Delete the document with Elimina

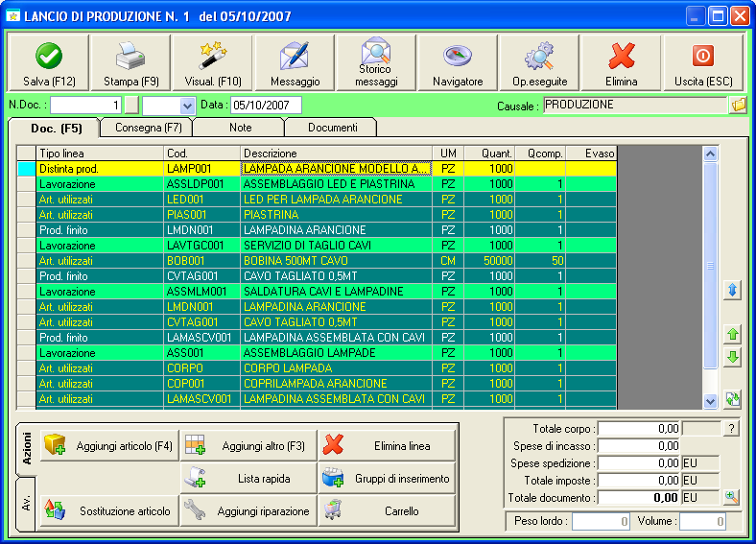(x=621, y=62)
